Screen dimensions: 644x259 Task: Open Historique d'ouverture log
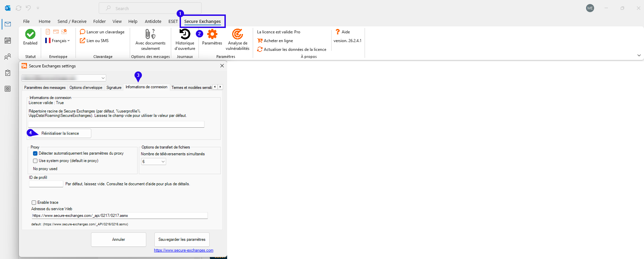pos(185,39)
